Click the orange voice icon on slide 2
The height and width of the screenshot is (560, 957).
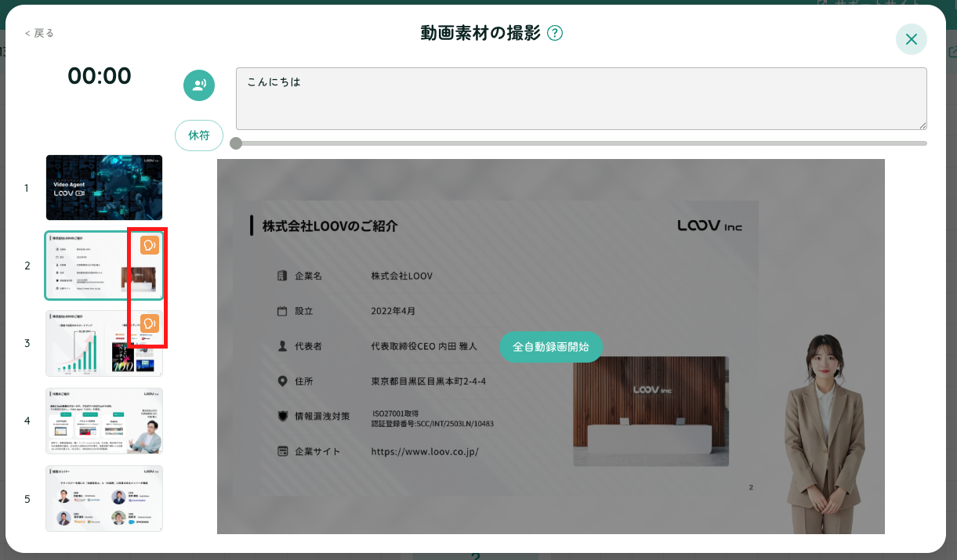point(150,246)
